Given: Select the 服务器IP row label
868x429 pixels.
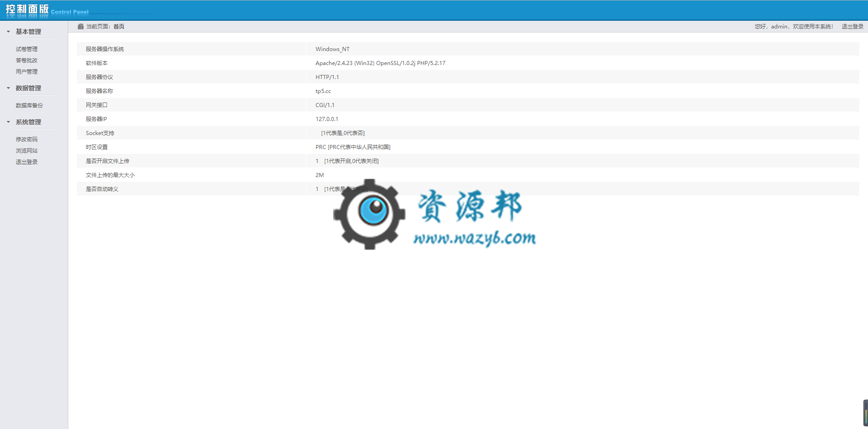Looking at the screenshot, I should (96, 119).
